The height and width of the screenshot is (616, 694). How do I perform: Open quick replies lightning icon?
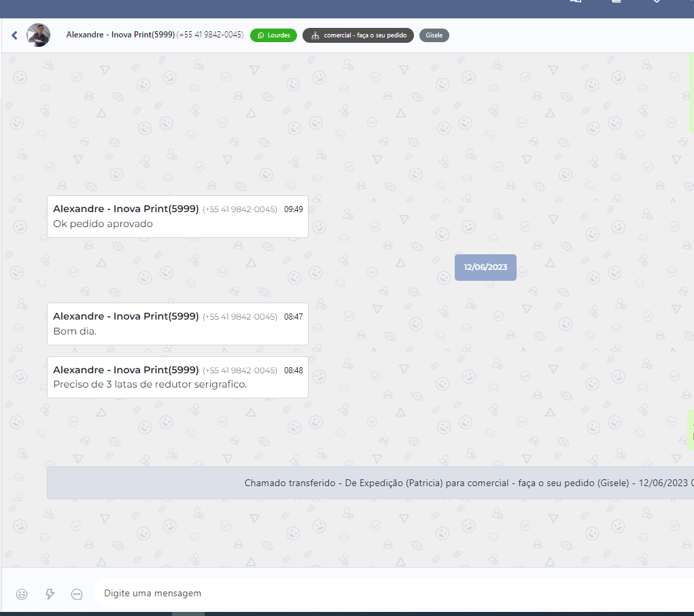click(x=50, y=594)
